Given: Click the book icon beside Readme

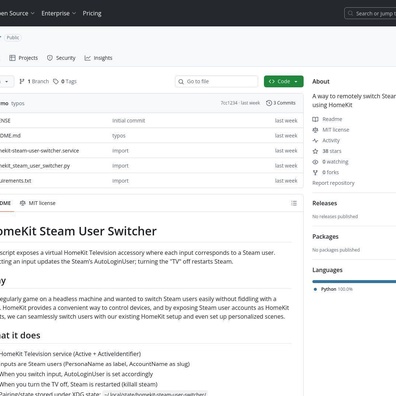Looking at the screenshot, I should click(315, 119).
